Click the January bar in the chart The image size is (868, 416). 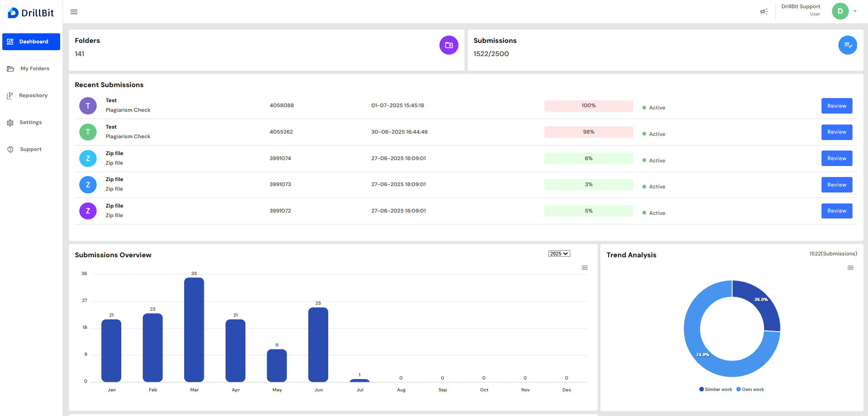(111, 350)
